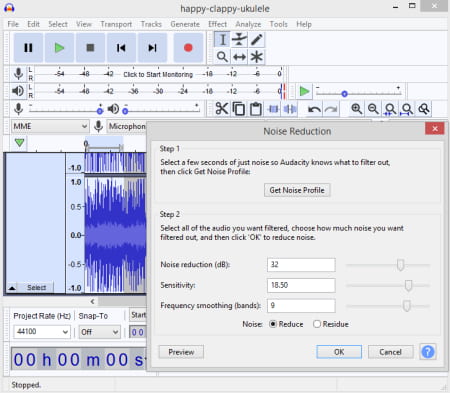Image resolution: width=450 pixels, height=393 pixels.
Task: Zoom out with the minus magnifier
Action: pyautogui.click(x=373, y=109)
